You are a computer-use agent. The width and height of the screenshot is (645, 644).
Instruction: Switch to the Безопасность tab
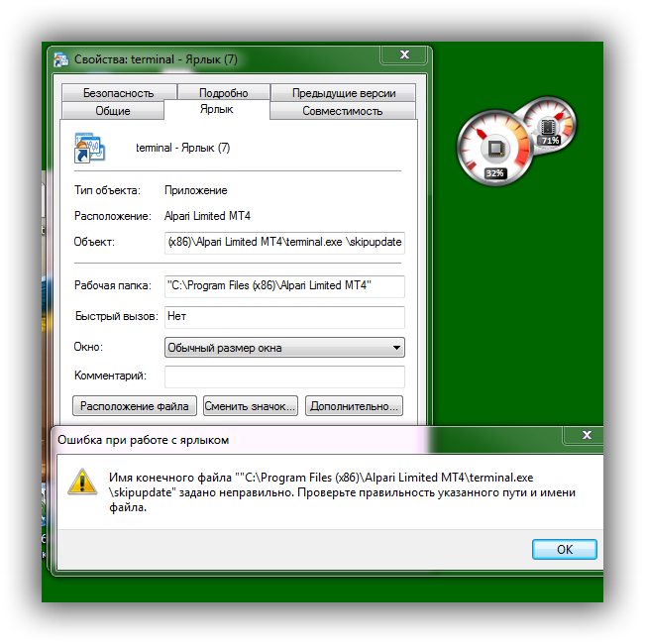point(119,93)
